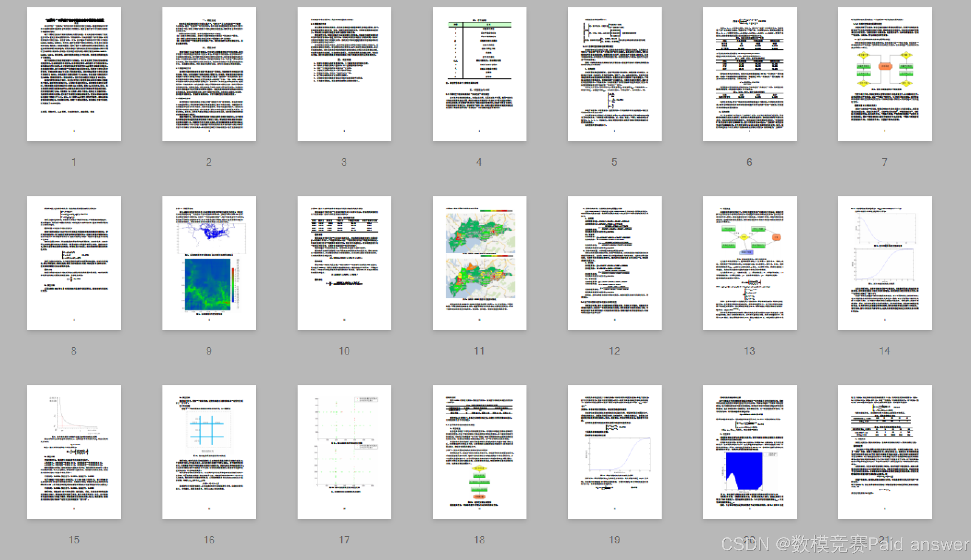
Task: Click page number label 18
Action: [x=479, y=540]
